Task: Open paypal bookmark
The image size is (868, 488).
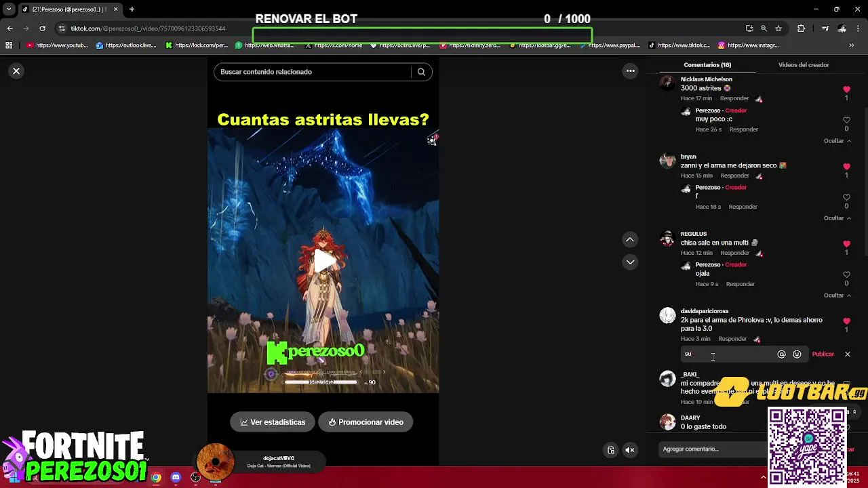Action: (x=610, y=45)
